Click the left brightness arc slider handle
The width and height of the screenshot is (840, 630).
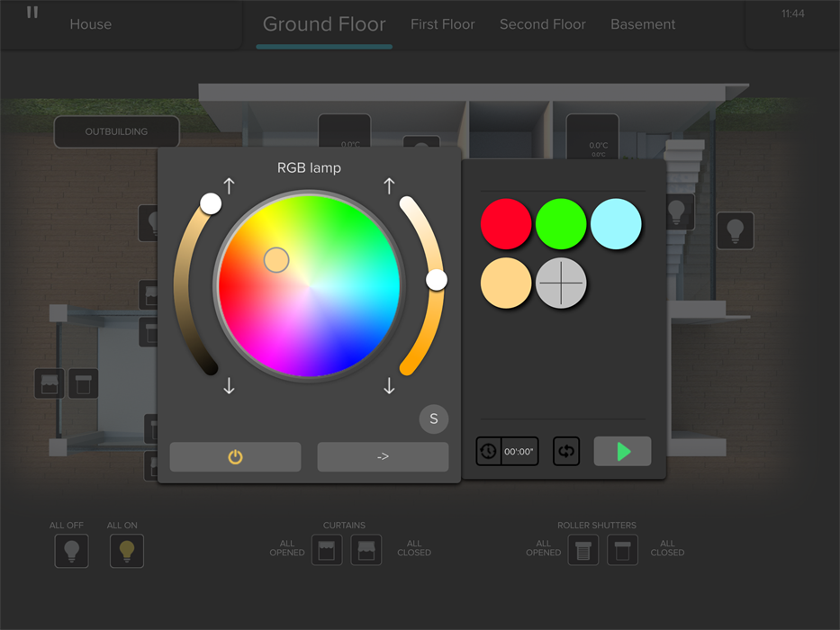[211, 203]
